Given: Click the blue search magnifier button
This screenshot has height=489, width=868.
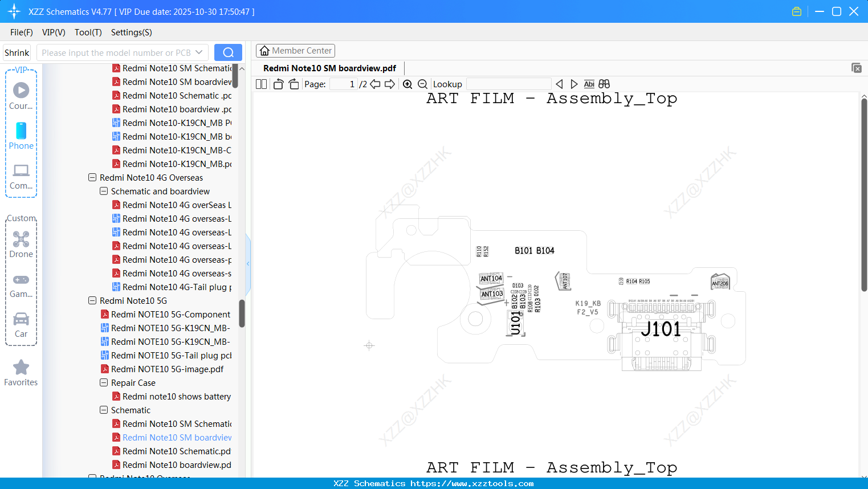Looking at the screenshot, I should 228,52.
